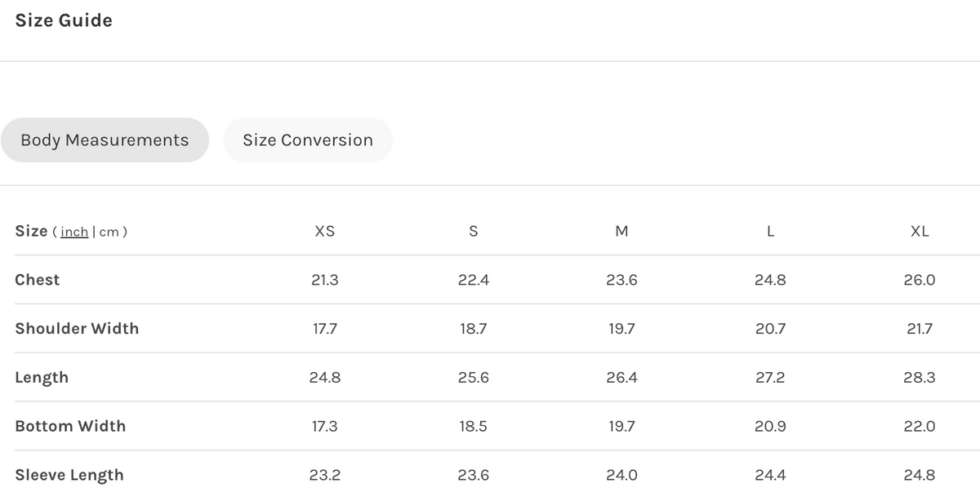Click the Chest row label

pyautogui.click(x=38, y=280)
